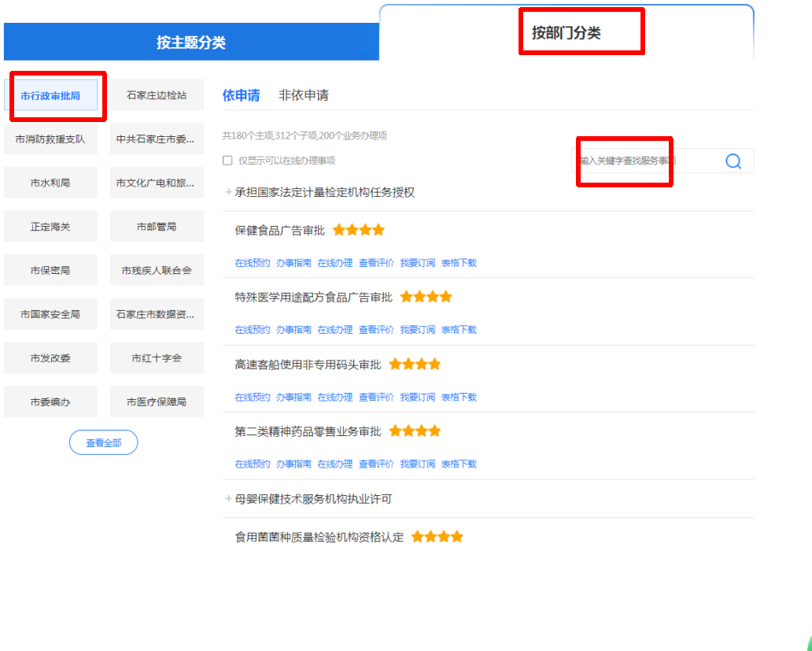This screenshot has width=812, height=651.
Task: Open 在线预约 for 保健食品广告审批
Action: 252,263
